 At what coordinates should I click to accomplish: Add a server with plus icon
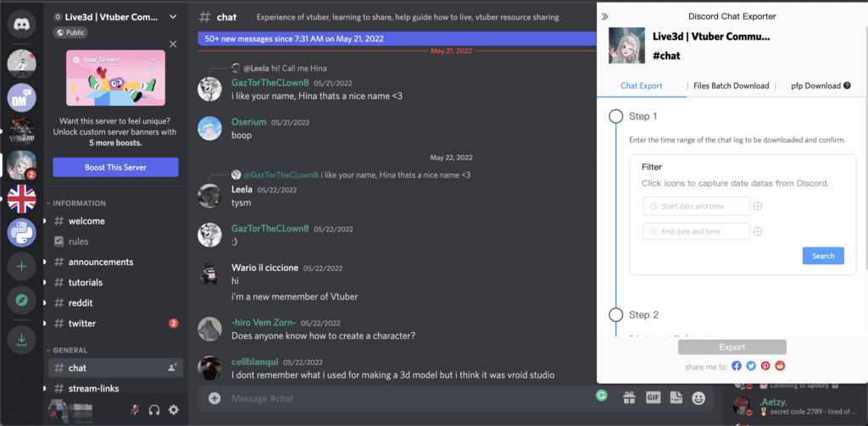point(21,267)
